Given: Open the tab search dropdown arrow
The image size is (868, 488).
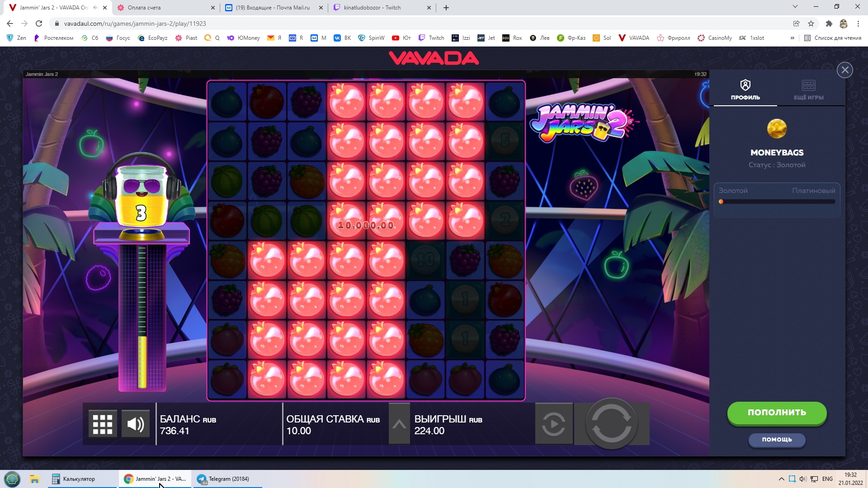Looking at the screenshot, I should [795, 7].
